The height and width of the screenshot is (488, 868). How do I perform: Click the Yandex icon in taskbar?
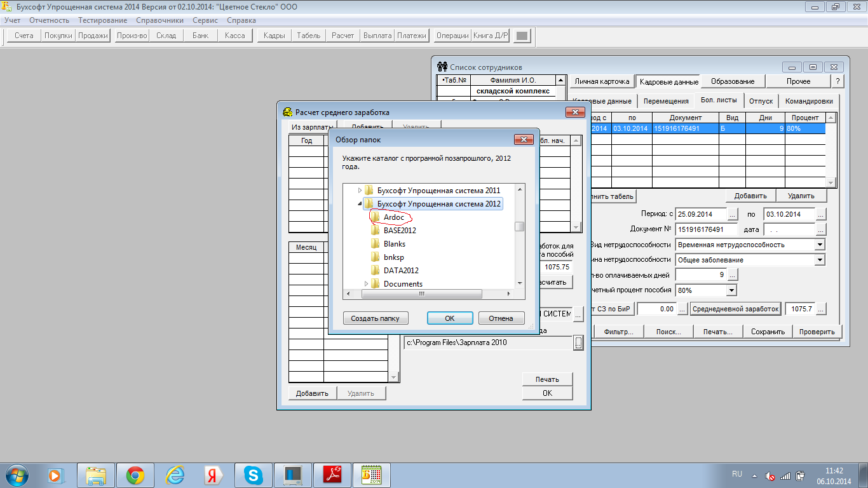[214, 475]
